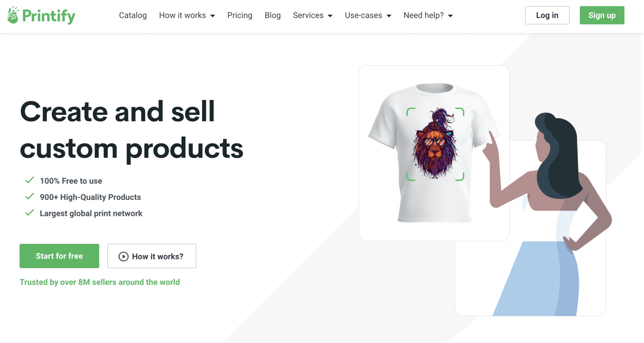Screen dimensions: 644x343
Task: Click the Start for free button
Action: pos(59,256)
